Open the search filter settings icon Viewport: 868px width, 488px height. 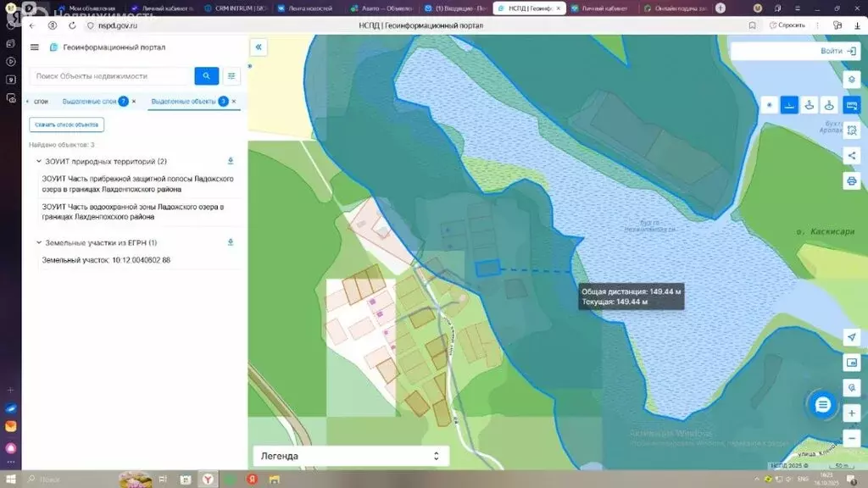(231, 76)
